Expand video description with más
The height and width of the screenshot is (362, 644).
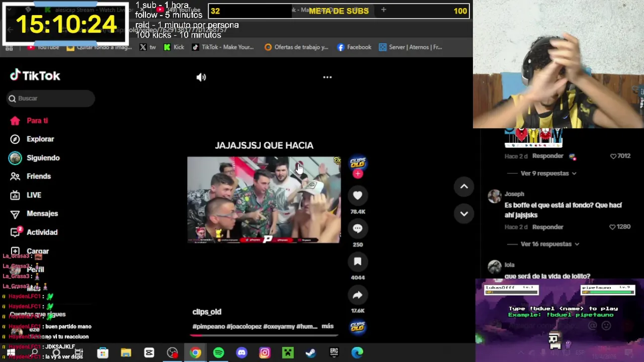coord(328,326)
